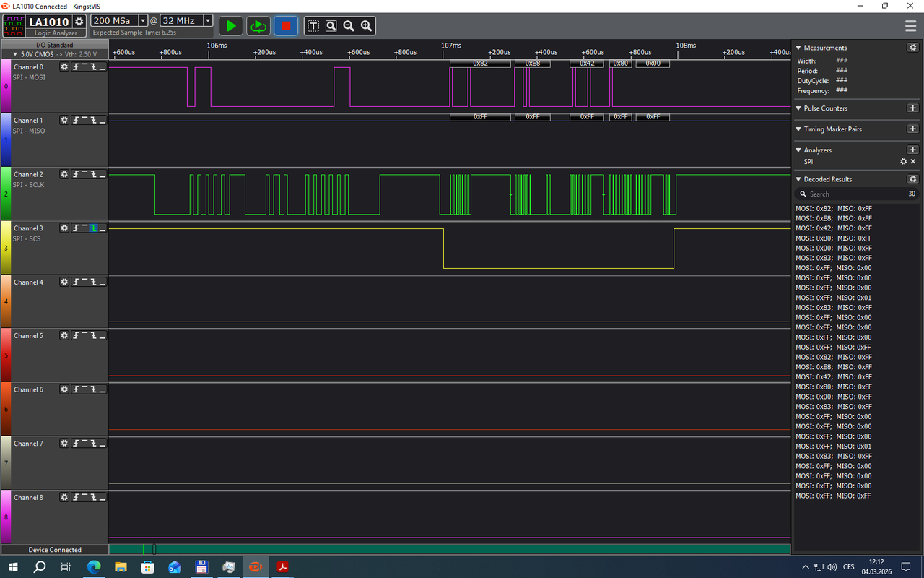Open the Channel 7 settings gear
The image size is (924, 578).
(64, 444)
